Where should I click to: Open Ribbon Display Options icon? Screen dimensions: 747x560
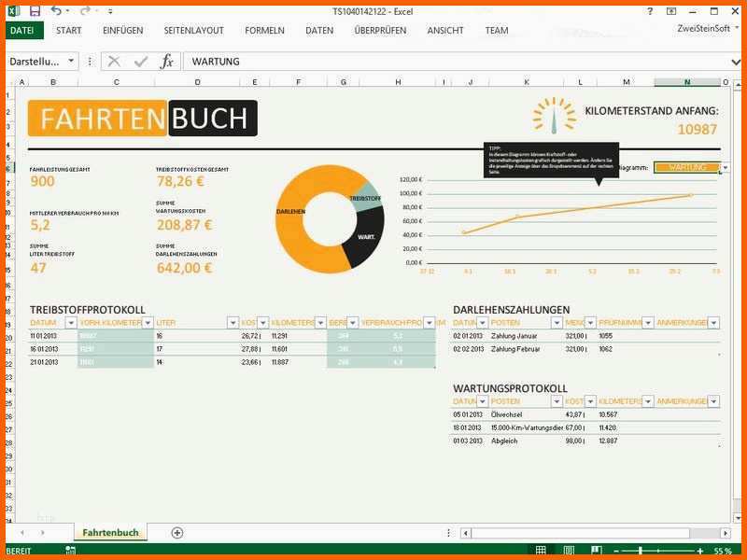[x=671, y=11]
